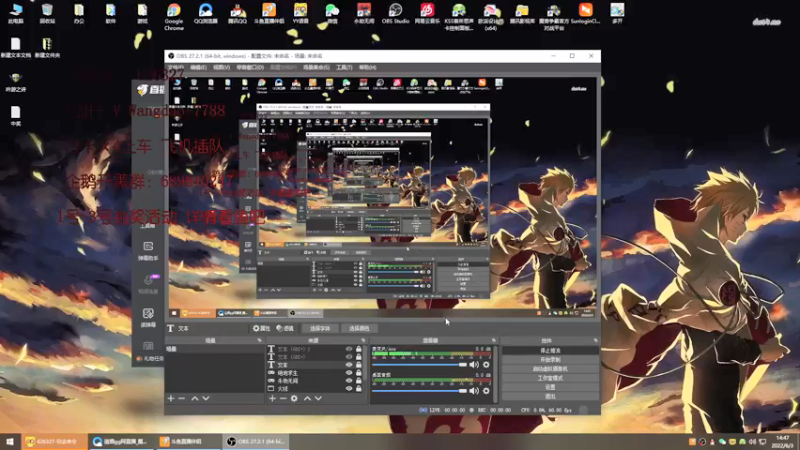Toggle visibility of the bottom source in the list
Image resolution: width=800 pixels, height=450 pixels.
(x=349, y=388)
